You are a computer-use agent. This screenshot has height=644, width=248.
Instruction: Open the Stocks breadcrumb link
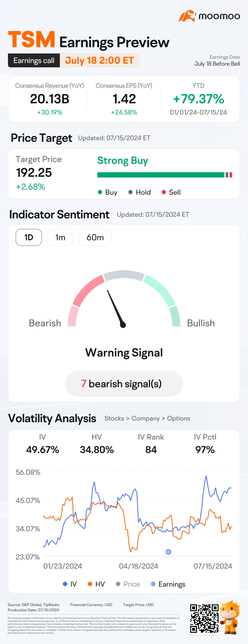click(x=114, y=419)
